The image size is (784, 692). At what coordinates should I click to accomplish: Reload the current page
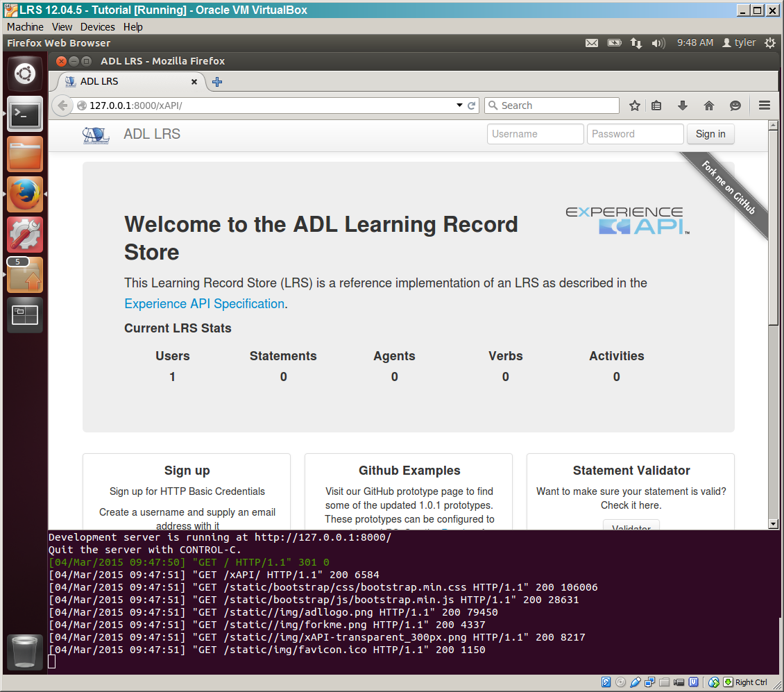(471, 106)
